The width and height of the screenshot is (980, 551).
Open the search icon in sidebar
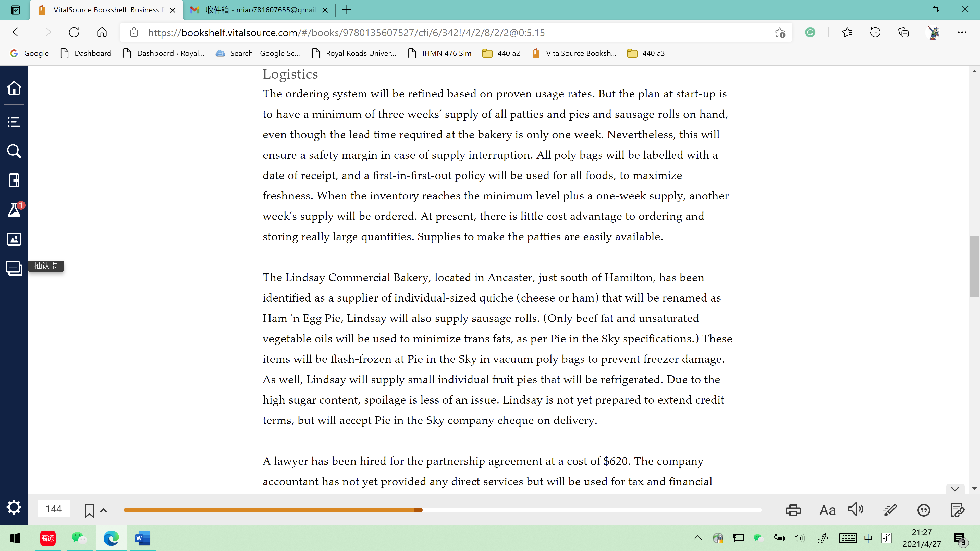pyautogui.click(x=14, y=151)
